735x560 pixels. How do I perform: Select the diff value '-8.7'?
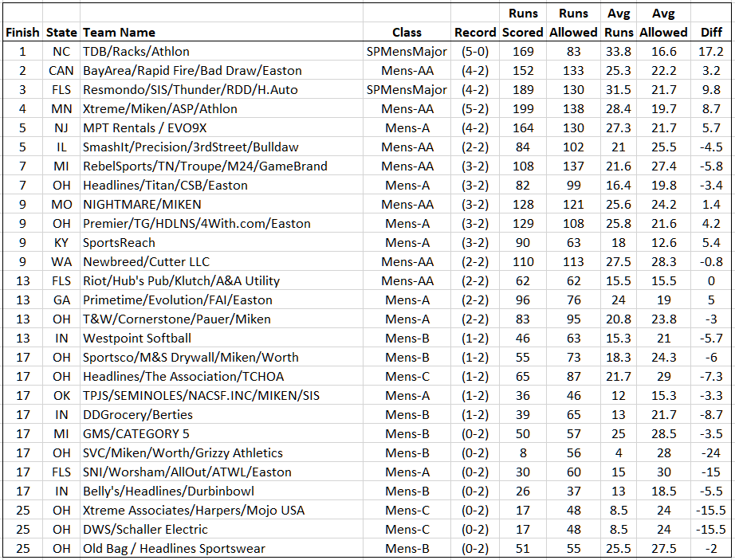pyautogui.click(x=711, y=415)
